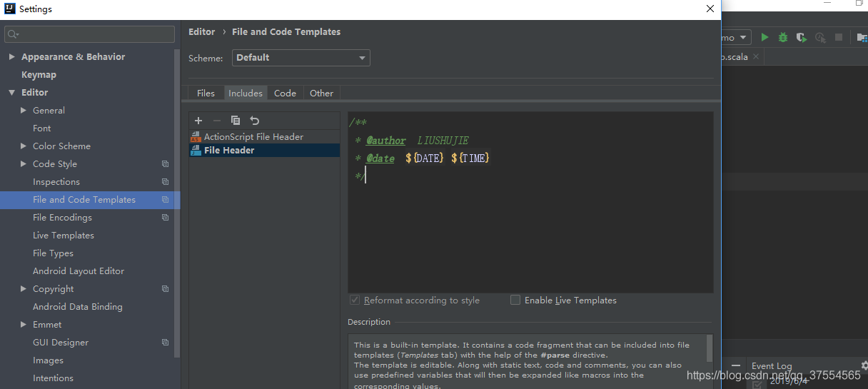Click the project-level icon beside Inspections
The width and height of the screenshot is (868, 389).
click(x=166, y=182)
